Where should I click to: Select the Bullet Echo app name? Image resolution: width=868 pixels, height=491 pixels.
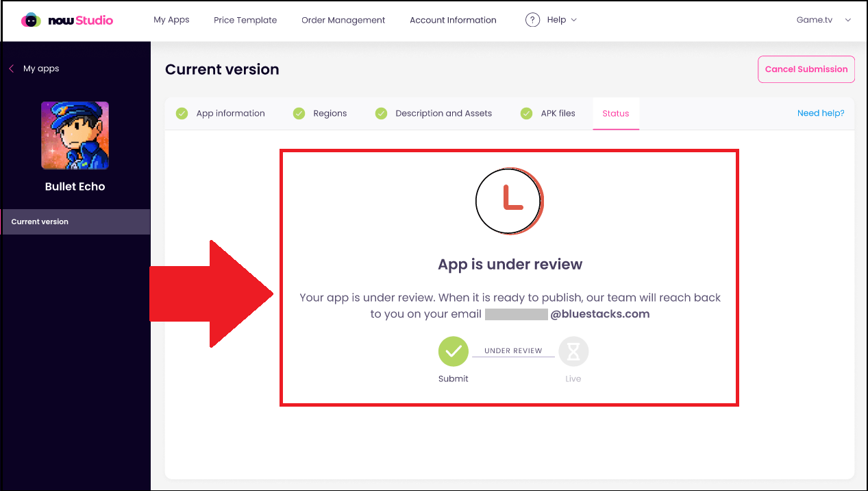tap(75, 187)
